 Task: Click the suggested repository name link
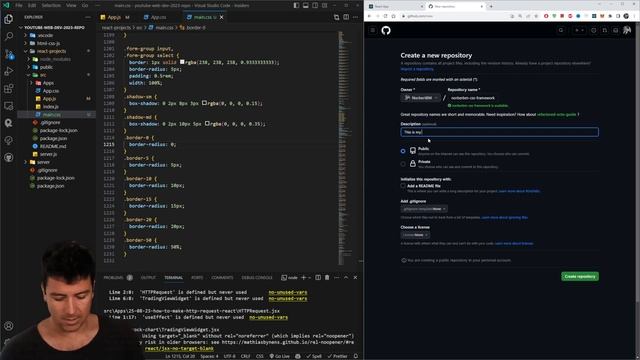[557, 114]
